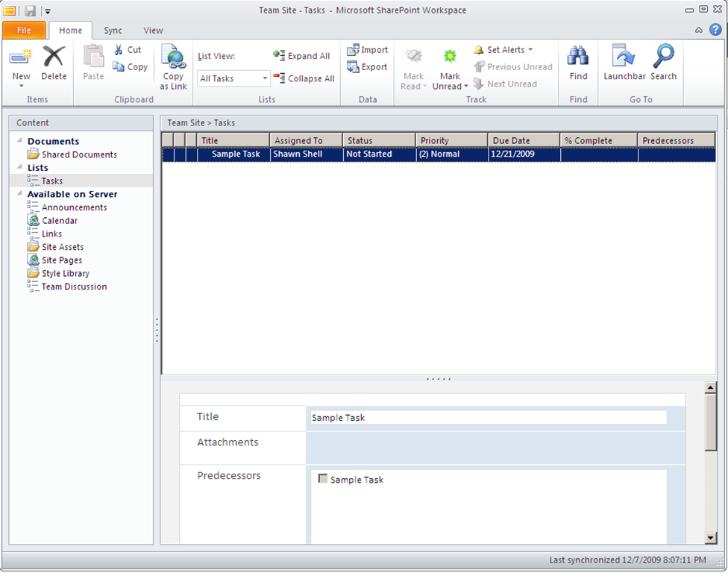
Task: Open the File tab
Action: [x=24, y=30]
